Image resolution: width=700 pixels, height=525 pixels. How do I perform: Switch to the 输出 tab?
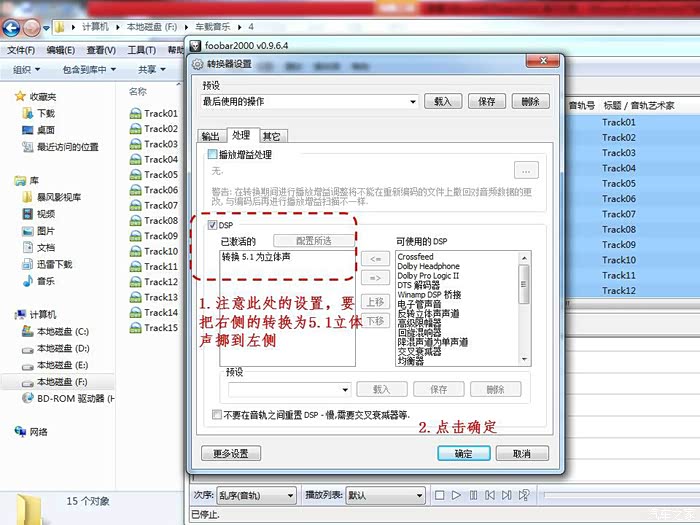click(210, 135)
